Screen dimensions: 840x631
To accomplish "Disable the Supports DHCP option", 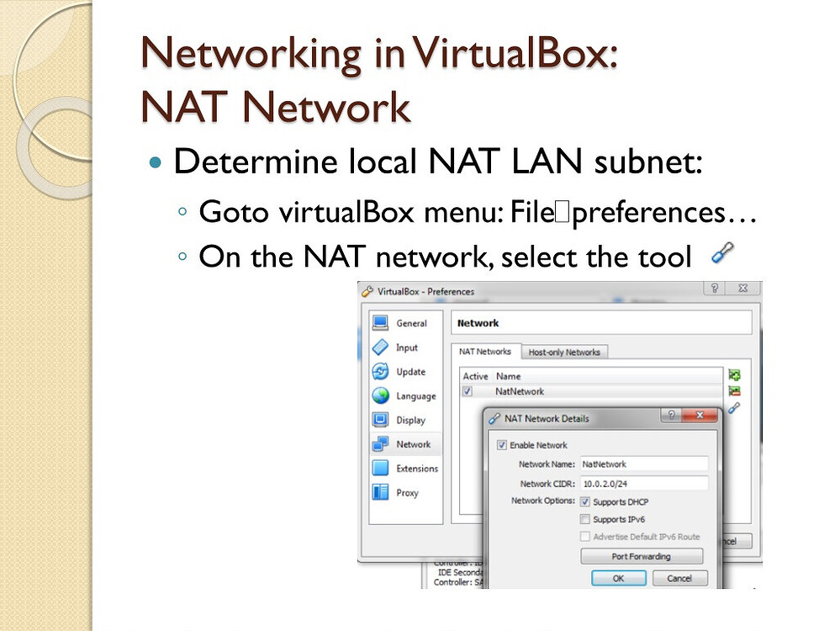I will pos(585,502).
